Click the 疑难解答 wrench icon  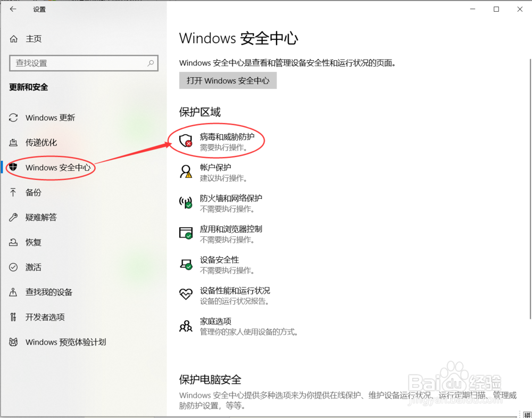pyautogui.click(x=13, y=217)
